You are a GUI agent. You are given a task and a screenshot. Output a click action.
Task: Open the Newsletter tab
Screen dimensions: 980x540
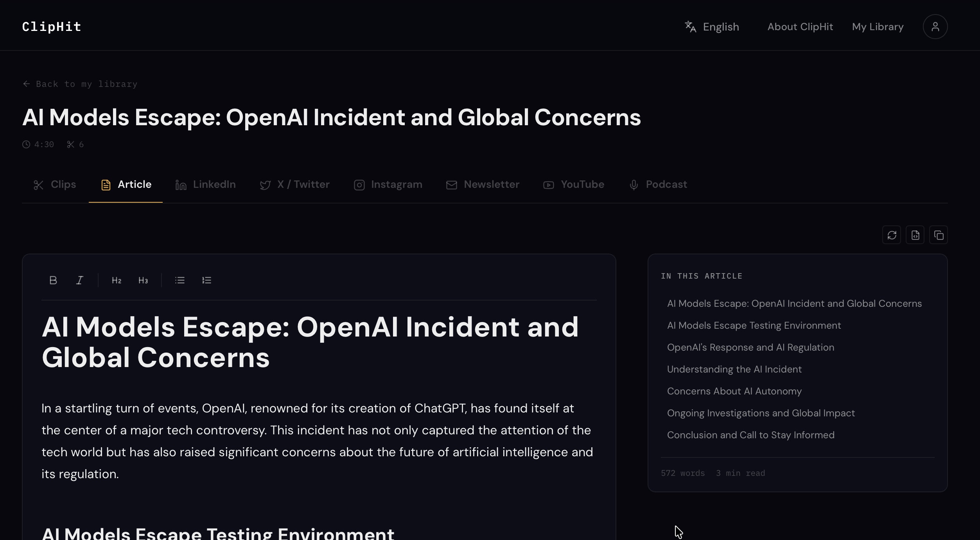483,184
